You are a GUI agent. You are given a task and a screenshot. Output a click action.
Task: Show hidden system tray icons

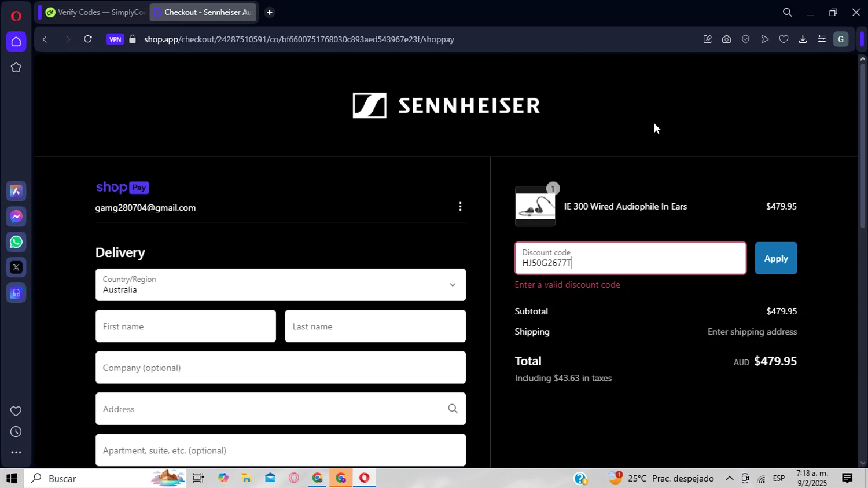730,478
